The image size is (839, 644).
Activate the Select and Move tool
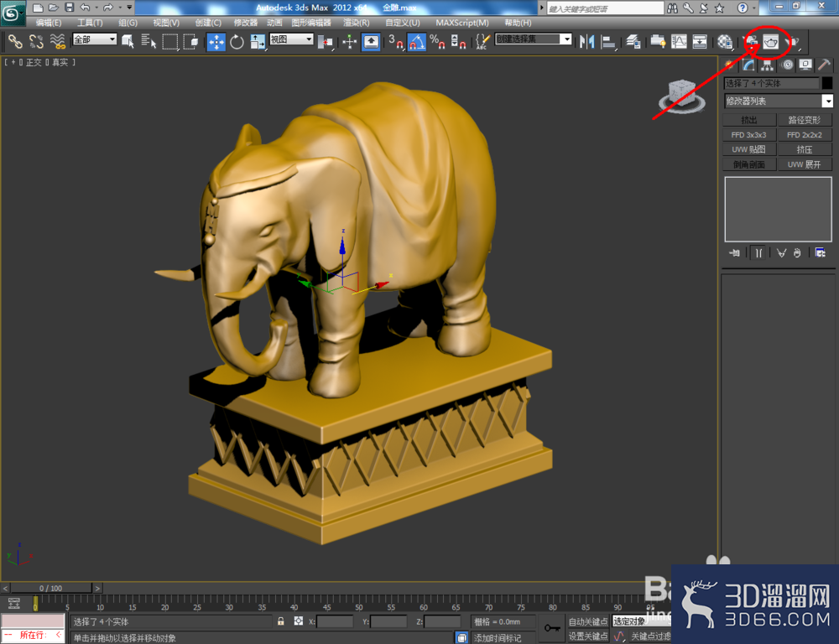(216, 42)
